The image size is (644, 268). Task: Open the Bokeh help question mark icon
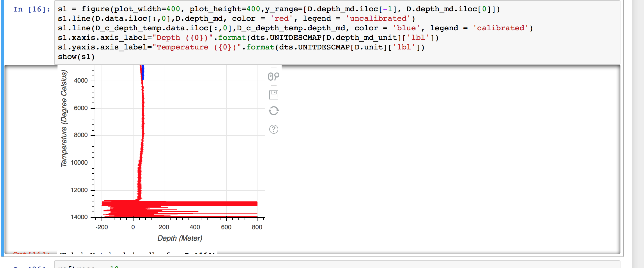click(274, 129)
